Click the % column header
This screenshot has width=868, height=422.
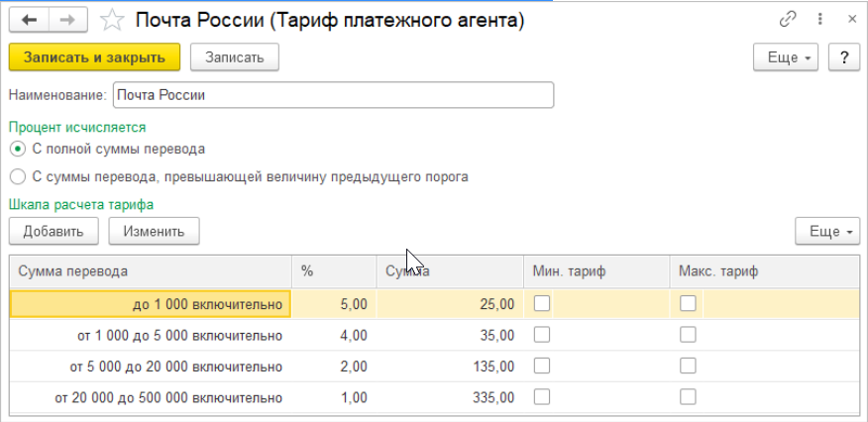pos(334,271)
